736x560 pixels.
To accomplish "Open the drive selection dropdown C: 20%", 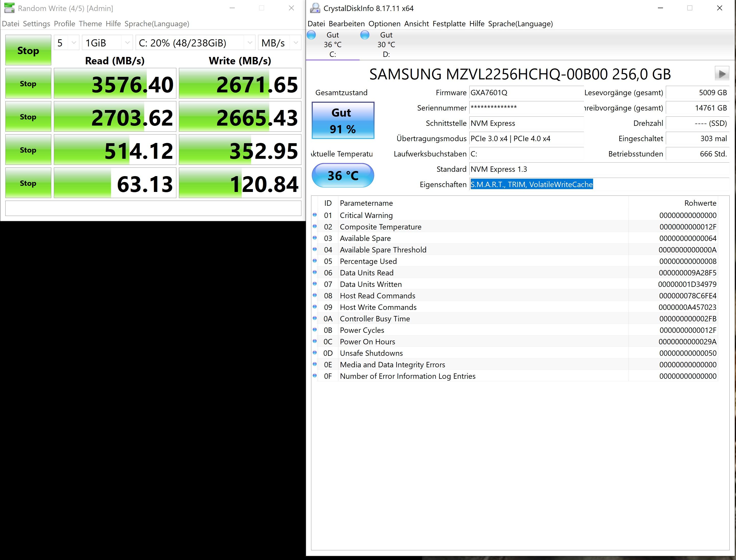I will click(x=195, y=43).
